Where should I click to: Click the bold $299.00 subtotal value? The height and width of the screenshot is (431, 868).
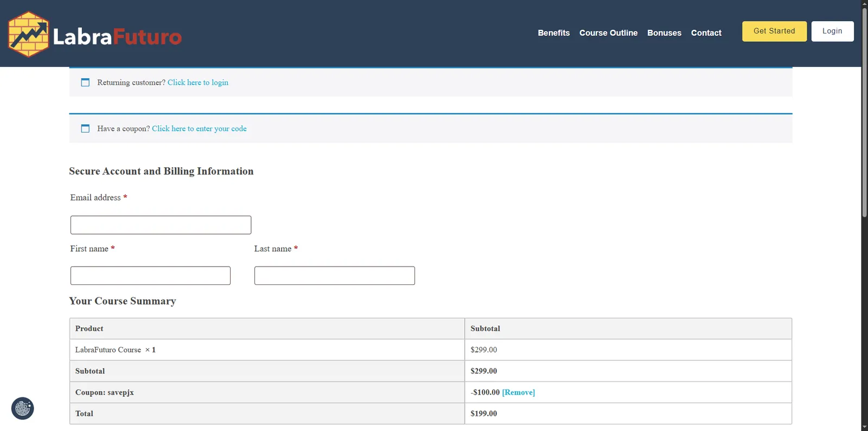click(484, 371)
